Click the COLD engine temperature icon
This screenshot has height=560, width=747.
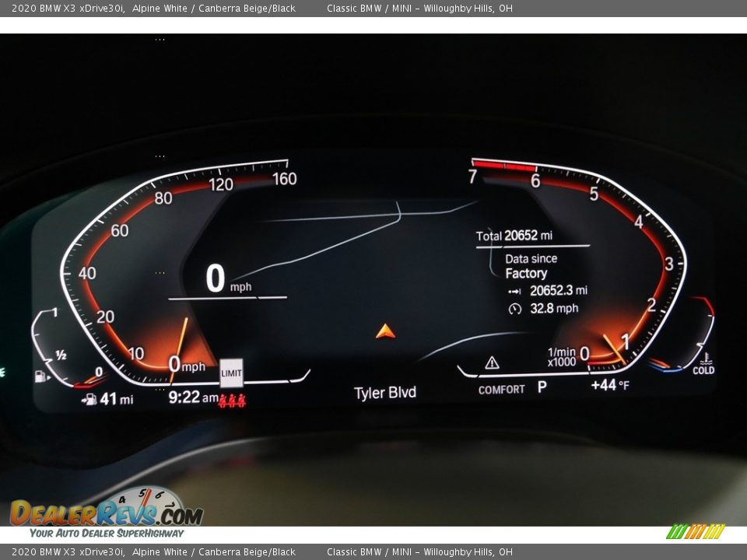703,364
